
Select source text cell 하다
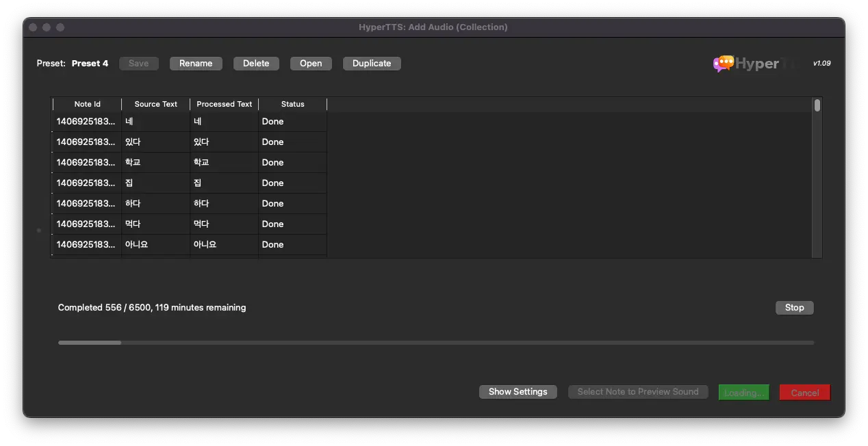click(x=156, y=204)
